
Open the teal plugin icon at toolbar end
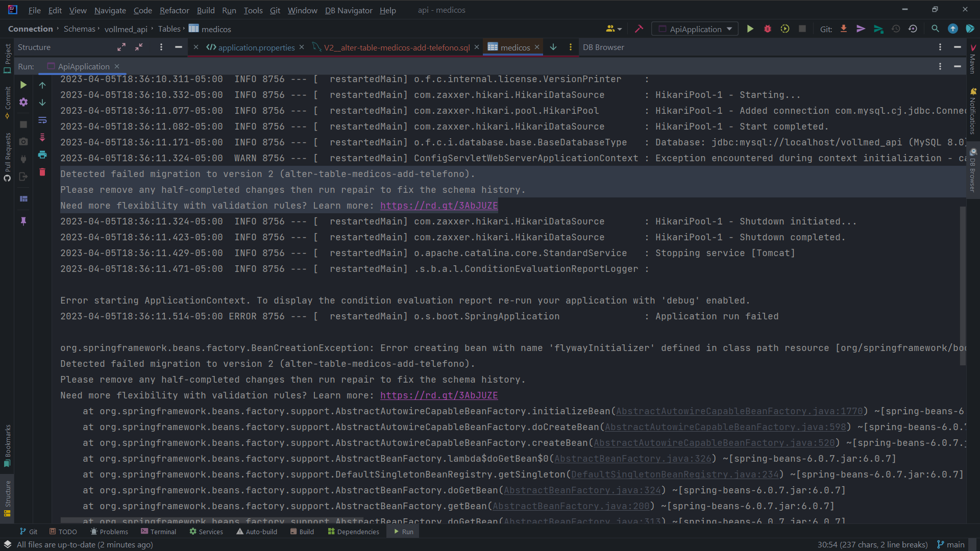pyautogui.click(x=970, y=29)
